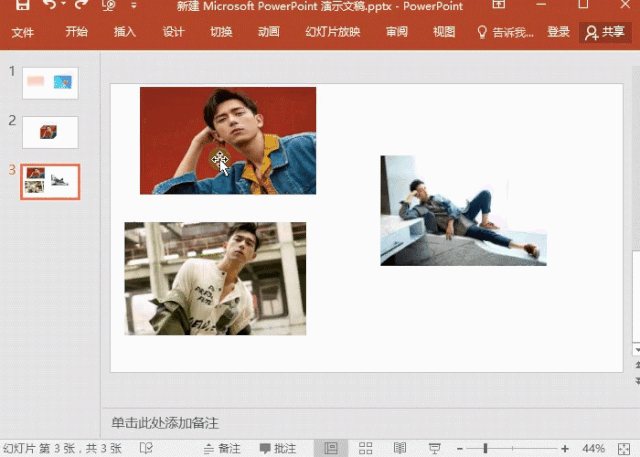Toggle the 备注 notes pane button
The image size is (640, 457).
pos(222,448)
